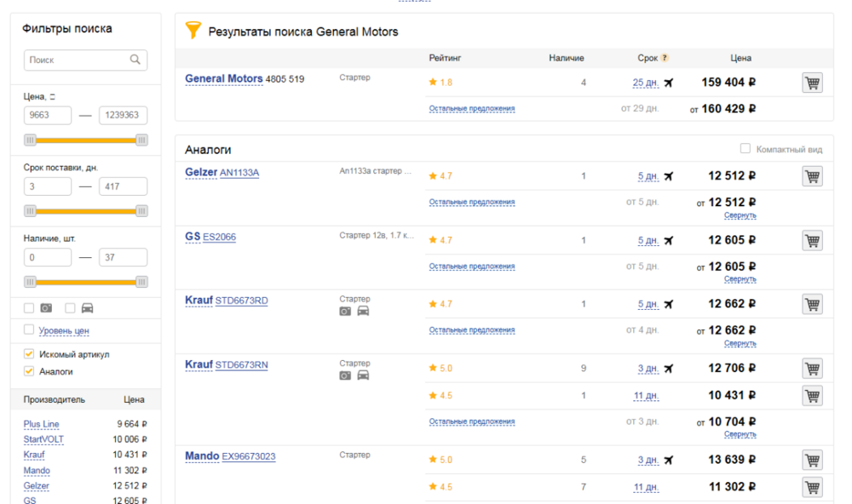
Task: Click the cart icon for the 13 639 ₽ Mando offer
Action: tap(812, 460)
